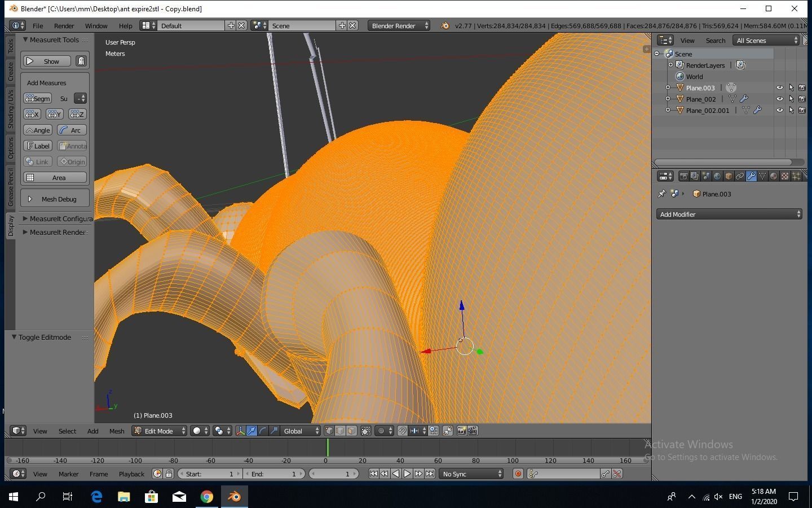Click the OpenGL render animation icon
Screen dimensions: 812x508
(473, 431)
